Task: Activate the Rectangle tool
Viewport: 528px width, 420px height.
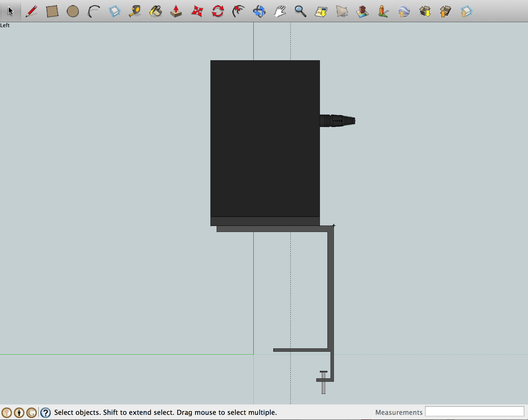Action: point(52,11)
